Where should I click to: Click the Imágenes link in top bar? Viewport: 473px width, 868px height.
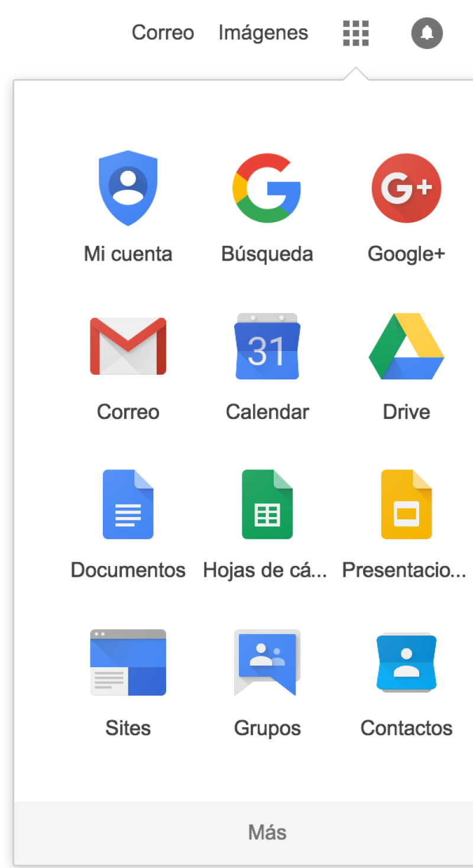(x=263, y=33)
